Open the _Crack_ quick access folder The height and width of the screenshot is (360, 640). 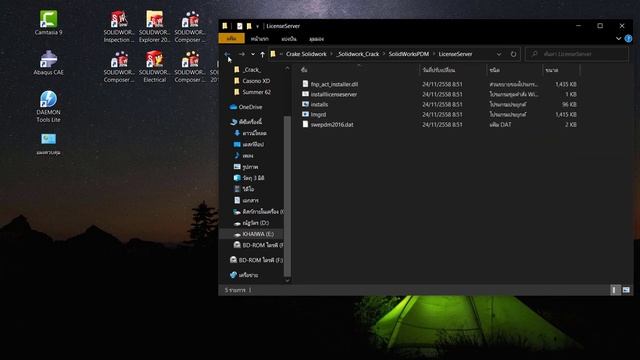pos(247,70)
